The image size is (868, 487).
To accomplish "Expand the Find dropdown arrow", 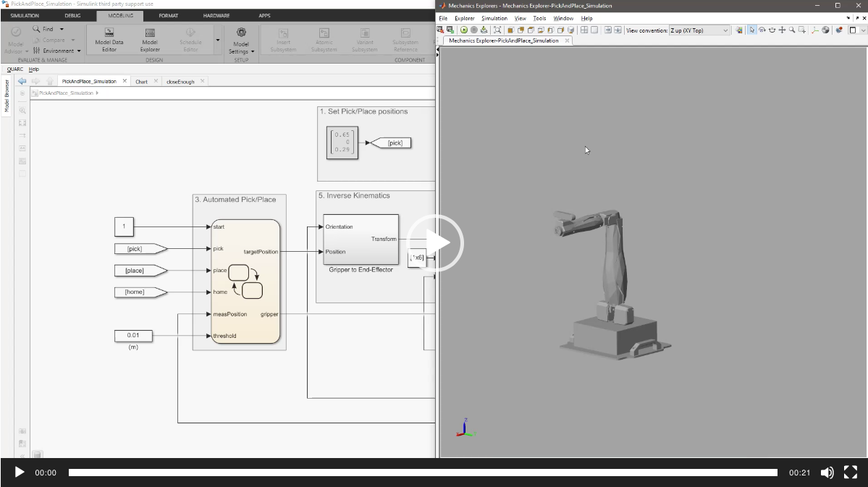I will click(x=62, y=29).
